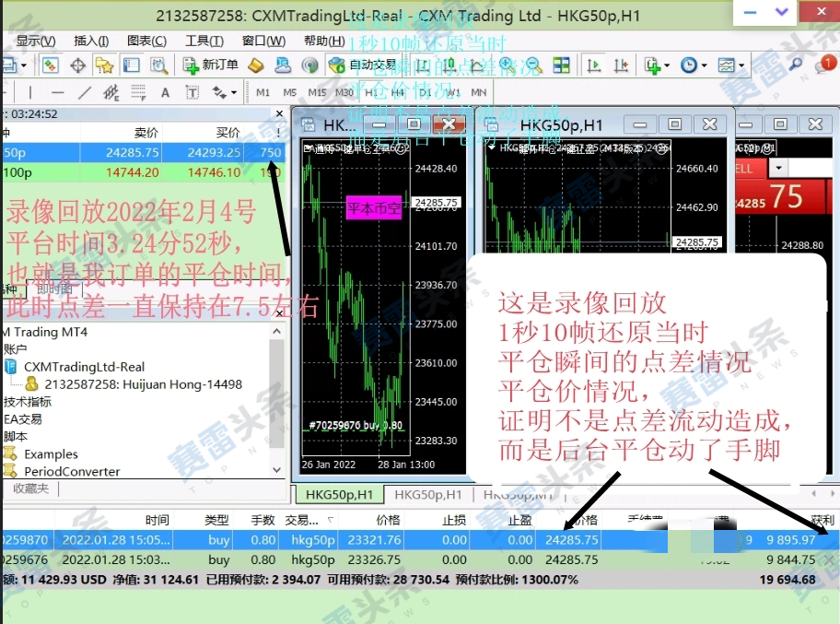Switch to first HKG50p,H1 chart tab
840x624 pixels.
339,494
